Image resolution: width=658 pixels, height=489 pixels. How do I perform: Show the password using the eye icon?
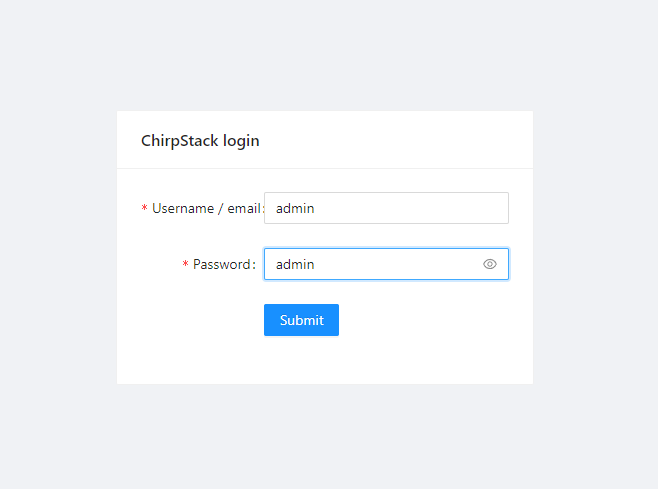(x=490, y=264)
